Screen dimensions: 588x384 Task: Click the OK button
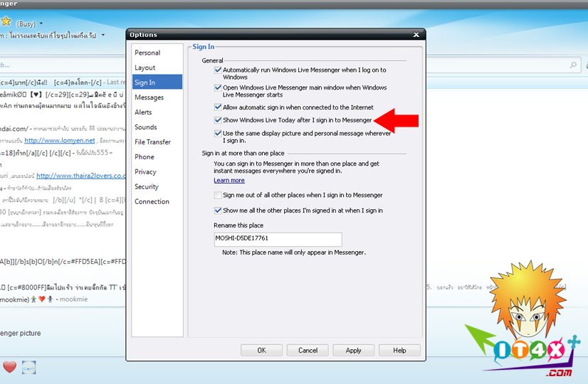click(261, 350)
